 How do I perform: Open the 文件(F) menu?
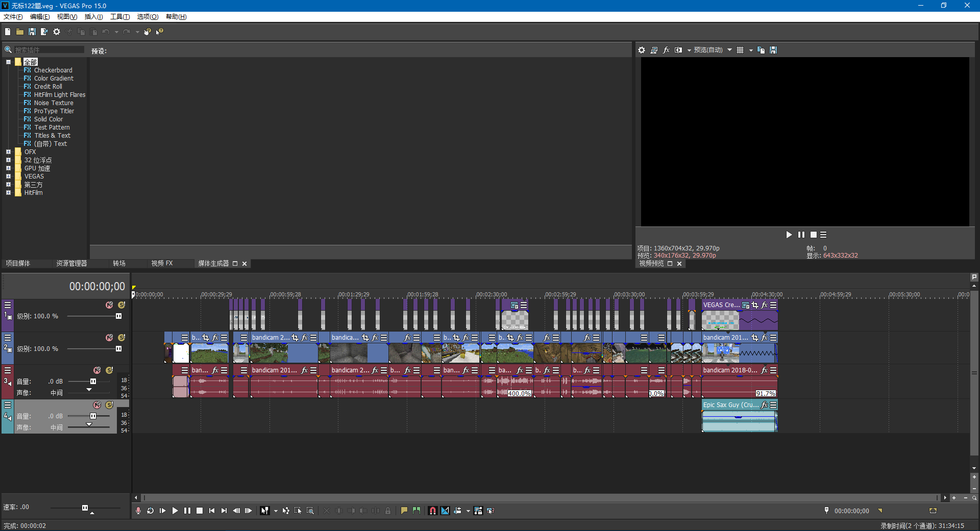(x=13, y=17)
